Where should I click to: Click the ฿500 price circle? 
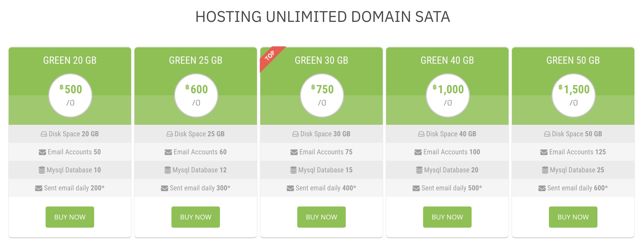[70, 95]
